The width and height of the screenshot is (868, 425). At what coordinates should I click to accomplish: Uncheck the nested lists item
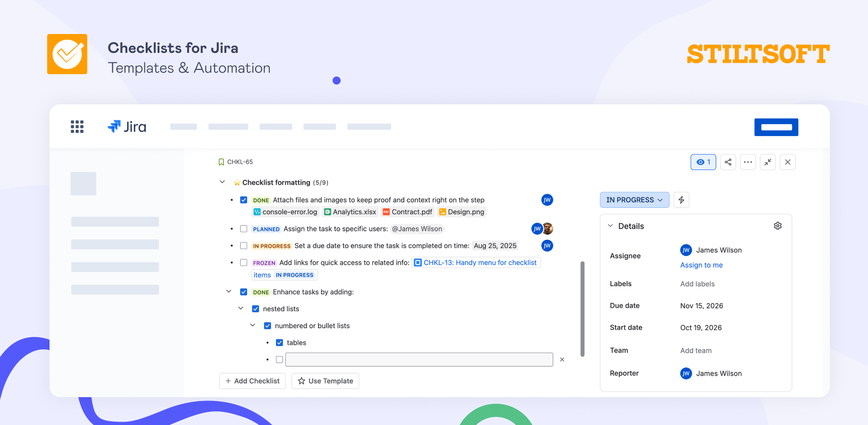255,309
